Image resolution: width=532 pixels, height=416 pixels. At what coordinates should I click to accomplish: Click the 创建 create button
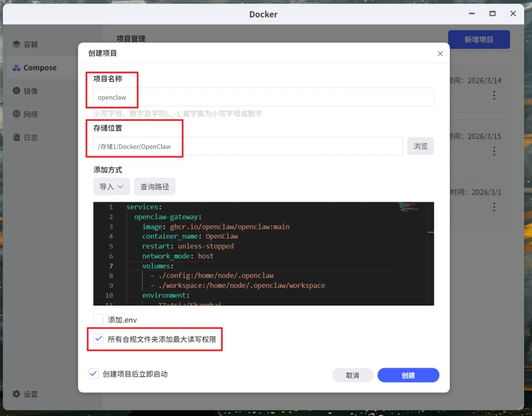[408, 375]
